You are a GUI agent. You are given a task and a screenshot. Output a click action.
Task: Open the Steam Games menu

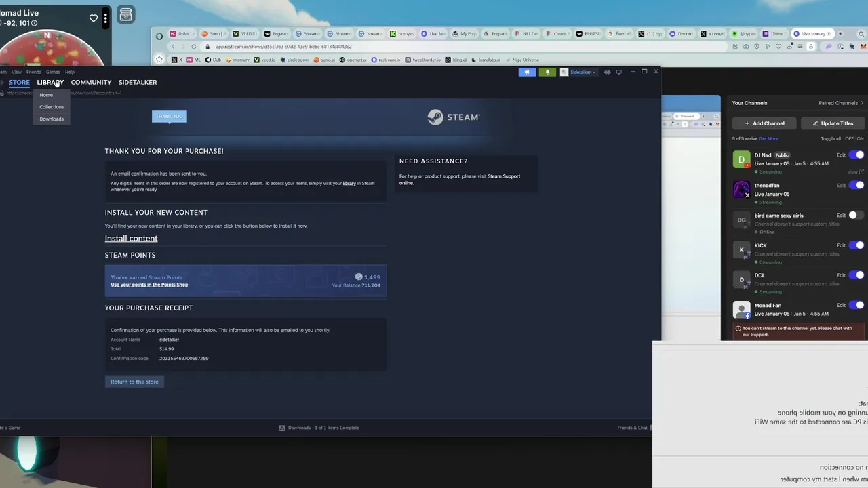[x=53, y=72]
